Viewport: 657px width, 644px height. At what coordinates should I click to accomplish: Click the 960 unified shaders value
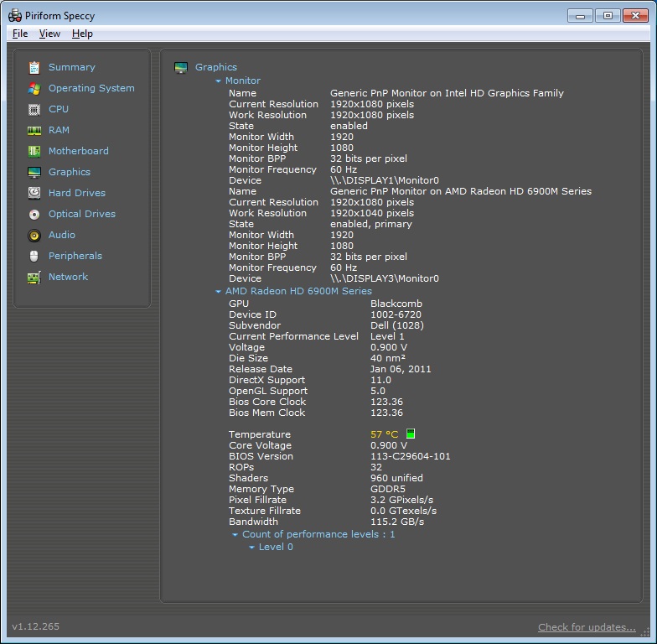point(396,478)
